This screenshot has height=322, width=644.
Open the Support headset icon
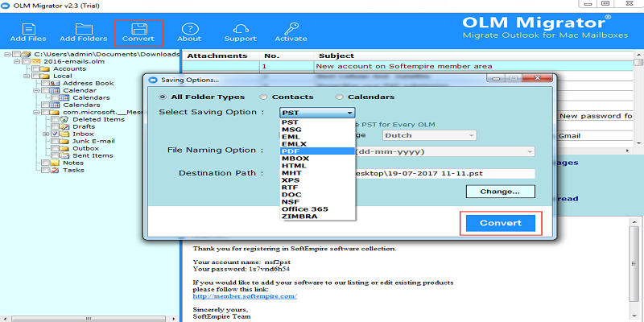coord(240,29)
